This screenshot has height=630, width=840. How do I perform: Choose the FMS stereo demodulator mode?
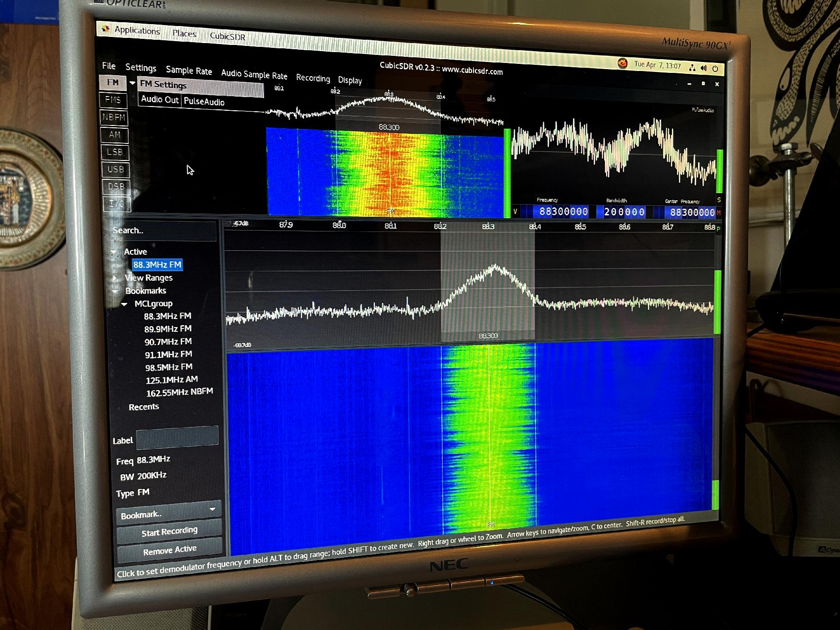(x=114, y=100)
